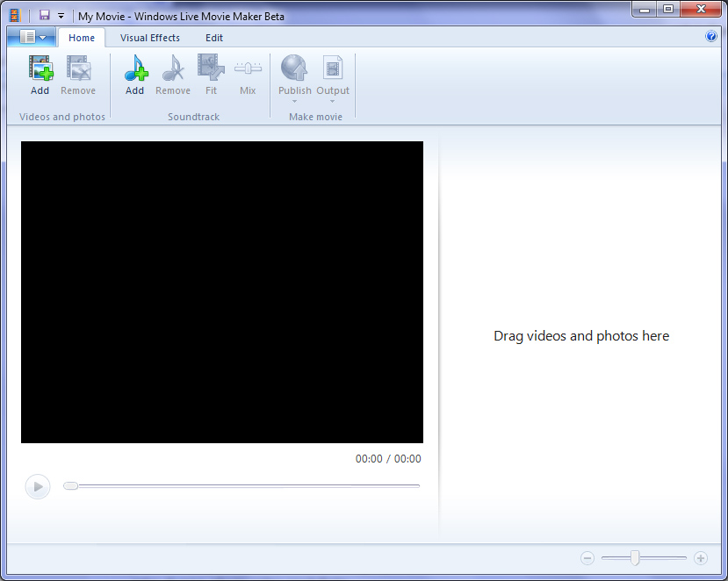This screenshot has height=581, width=728.
Task: Save project using the floppy disk icon
Action: 44,15
